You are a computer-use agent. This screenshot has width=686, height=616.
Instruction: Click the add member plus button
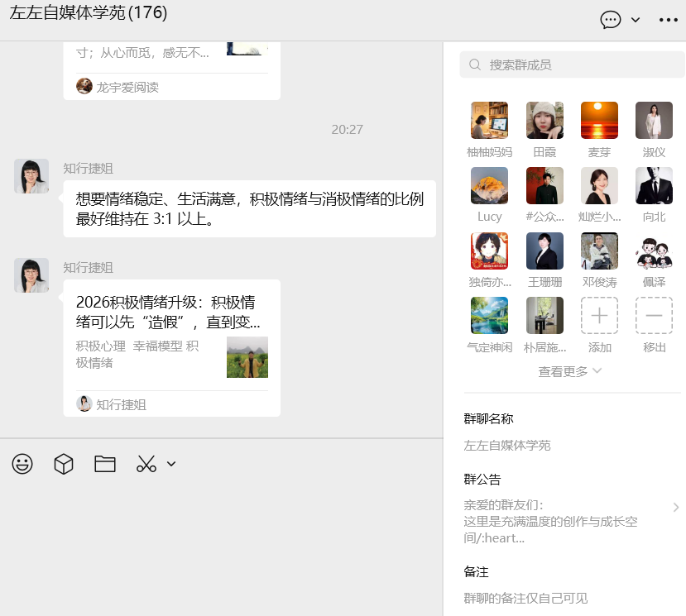click(x=599, y=315)
